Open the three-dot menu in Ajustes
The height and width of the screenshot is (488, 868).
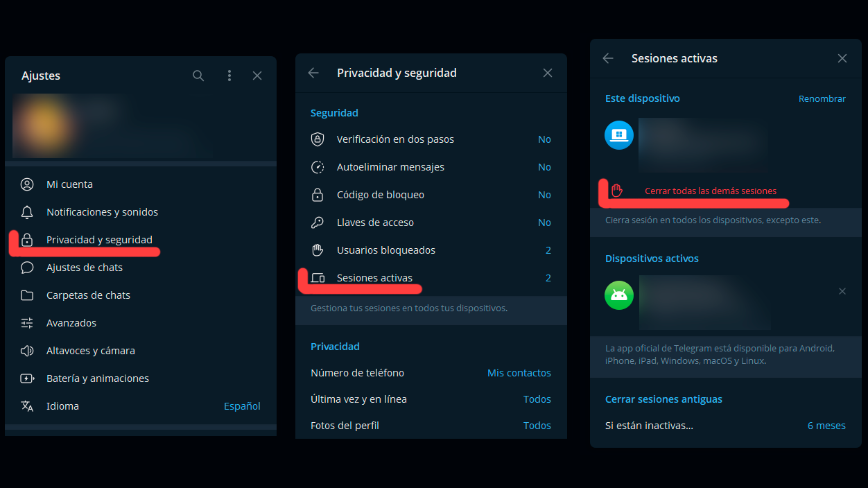(229, 76)
